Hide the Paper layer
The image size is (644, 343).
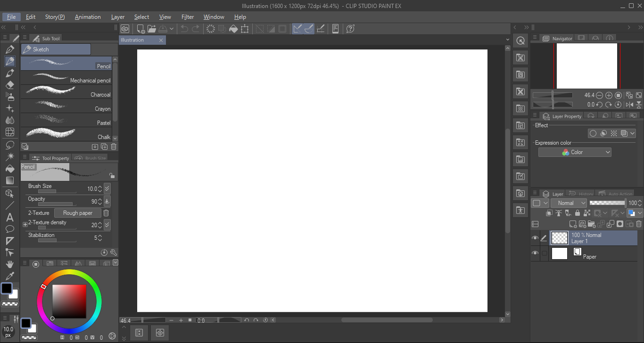[x=535, y=253]
